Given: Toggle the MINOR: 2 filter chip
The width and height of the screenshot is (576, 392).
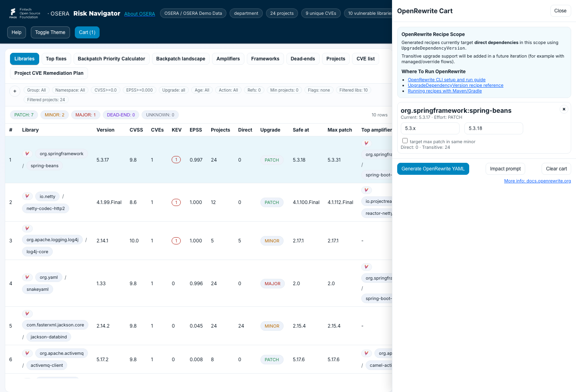Looking at the screenshot, I should pos(54,115).
